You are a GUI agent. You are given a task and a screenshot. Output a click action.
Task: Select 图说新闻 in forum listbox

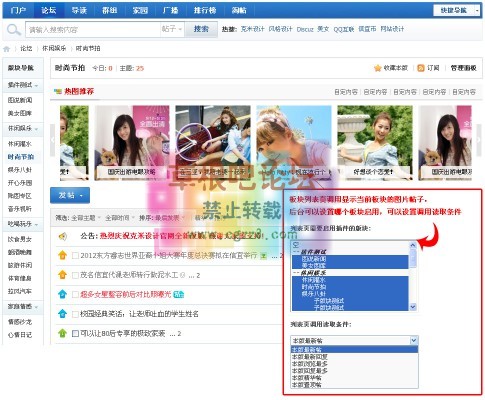350,259
